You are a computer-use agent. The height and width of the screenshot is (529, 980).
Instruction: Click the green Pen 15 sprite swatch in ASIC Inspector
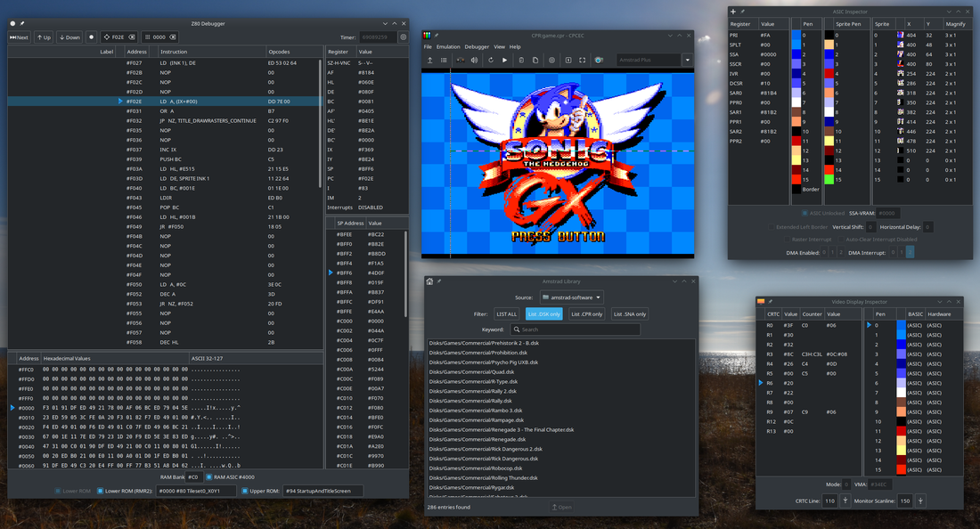(x=829, y=180)
